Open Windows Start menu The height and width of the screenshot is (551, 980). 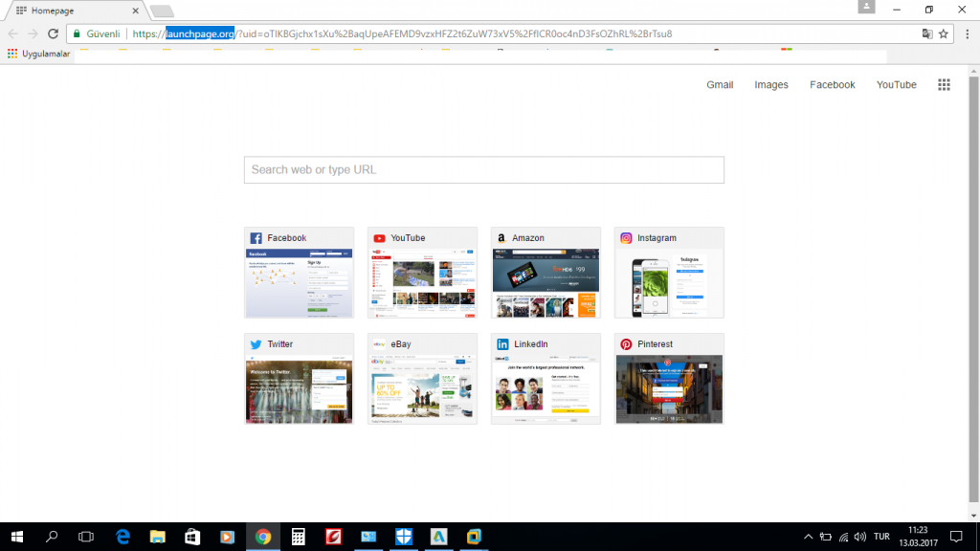pyautogui.click(x=17, y=537)
